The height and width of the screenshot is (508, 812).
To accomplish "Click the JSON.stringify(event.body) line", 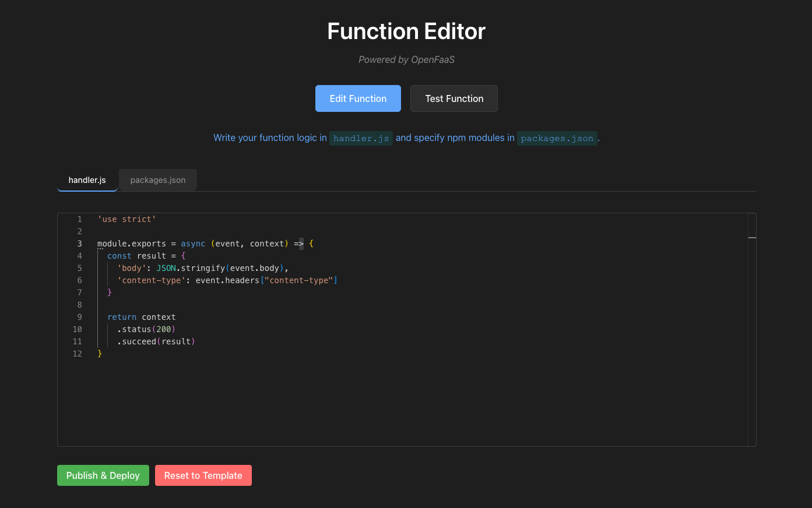I will click(203, 268).
